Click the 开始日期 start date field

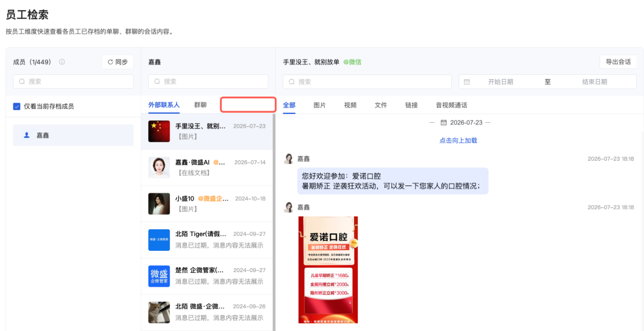(x=500, y=82)
